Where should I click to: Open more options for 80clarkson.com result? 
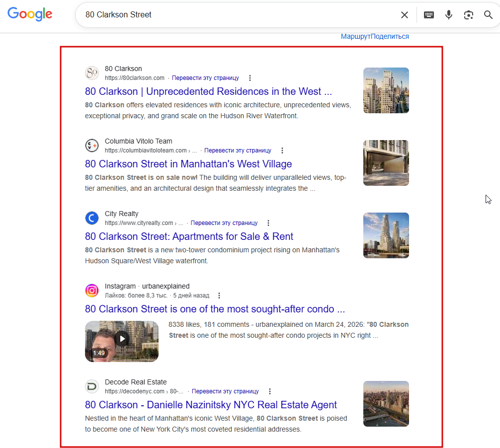(250, 78)
